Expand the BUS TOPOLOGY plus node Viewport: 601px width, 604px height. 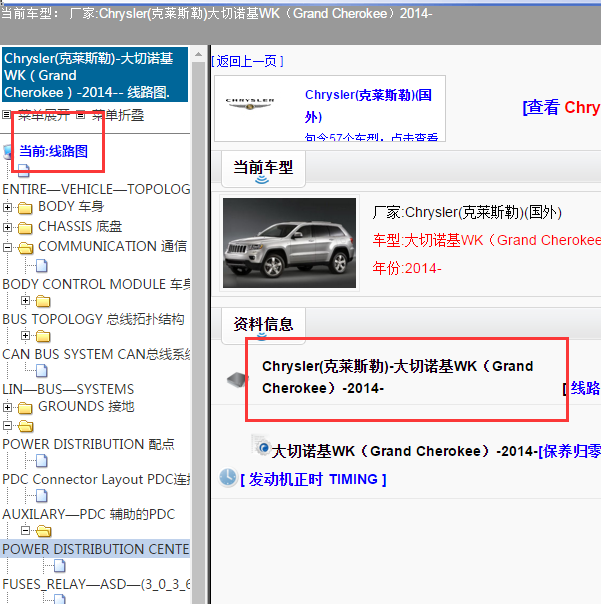(x=25, y=300)
